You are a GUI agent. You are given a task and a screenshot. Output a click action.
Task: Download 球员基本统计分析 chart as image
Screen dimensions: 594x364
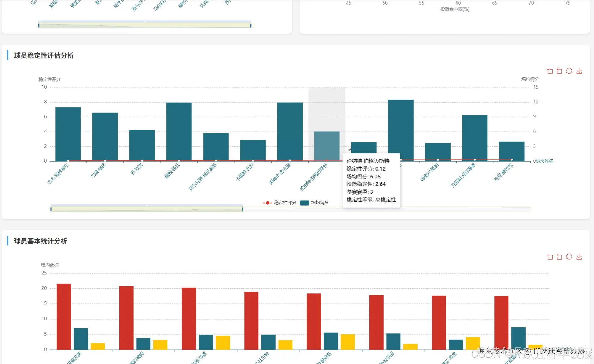(579, 257)
